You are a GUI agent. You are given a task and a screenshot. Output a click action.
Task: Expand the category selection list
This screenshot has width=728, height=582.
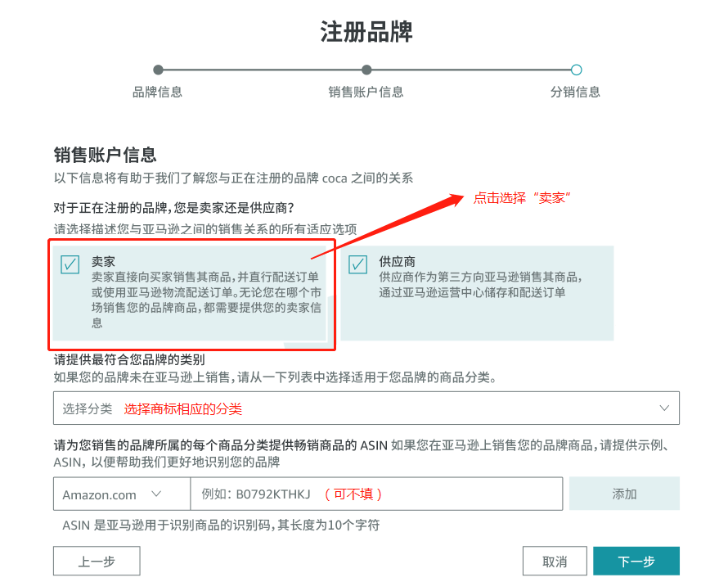(366, 408)
